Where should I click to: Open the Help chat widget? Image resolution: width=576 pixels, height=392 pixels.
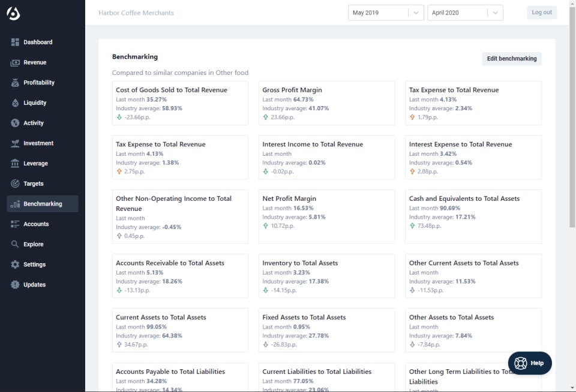tap(530, 363)
